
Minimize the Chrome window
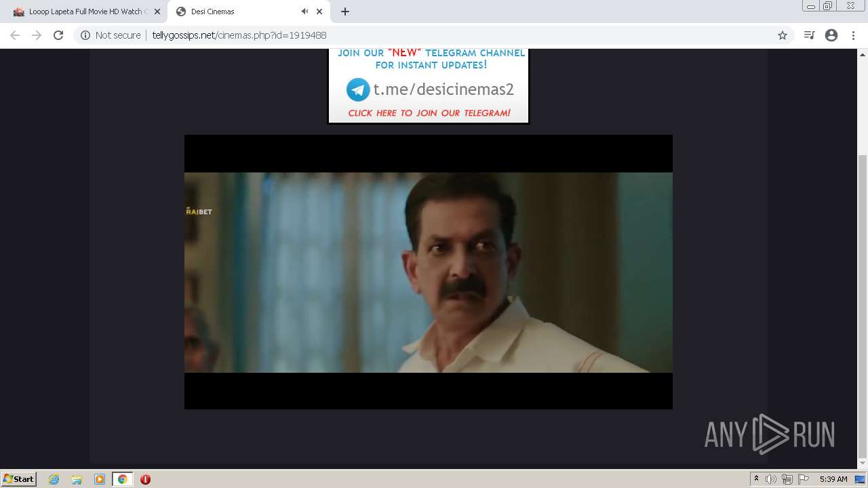[811, 6]
